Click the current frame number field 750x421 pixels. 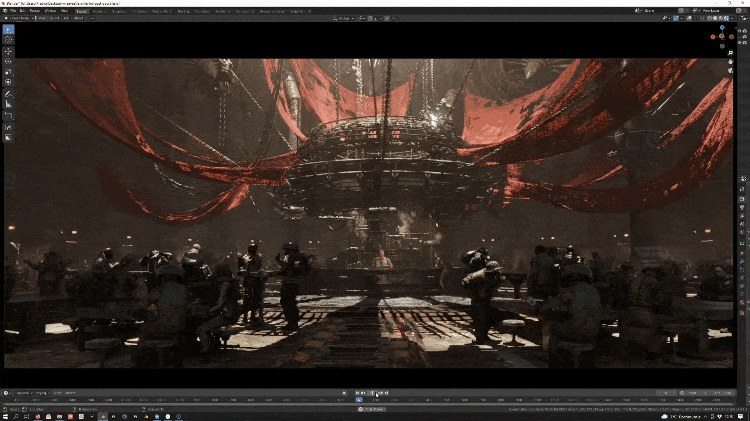[x=666, y=393]
